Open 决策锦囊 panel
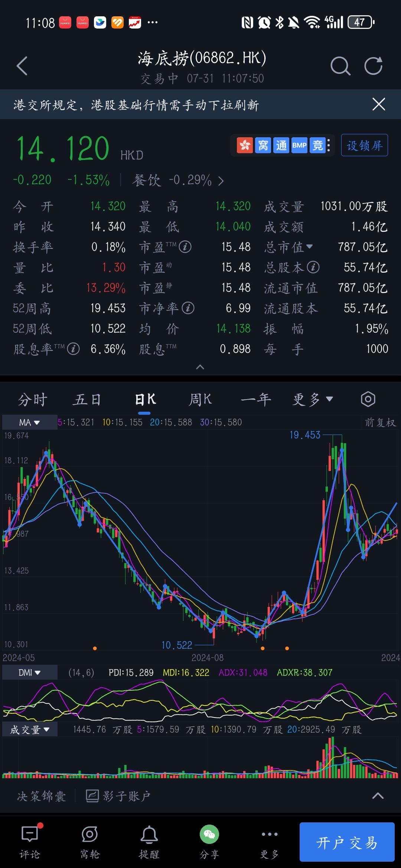 click(41, 796)
